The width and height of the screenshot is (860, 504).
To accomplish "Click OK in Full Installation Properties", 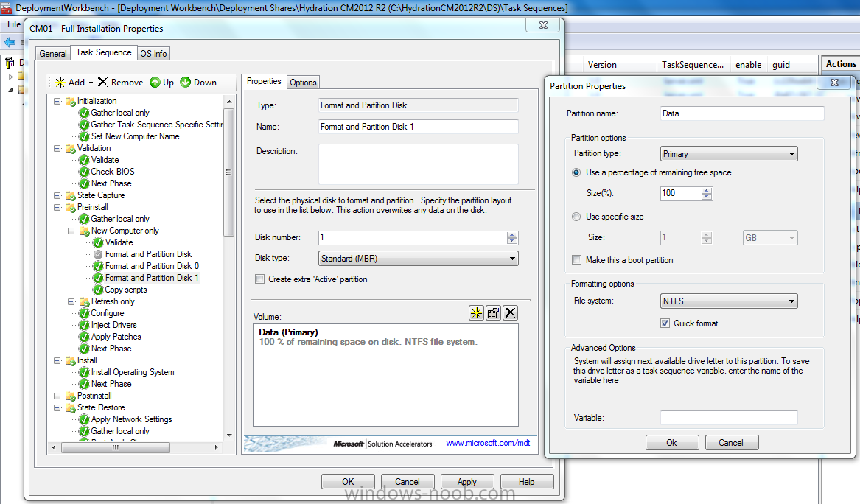I will pos(349,481).
